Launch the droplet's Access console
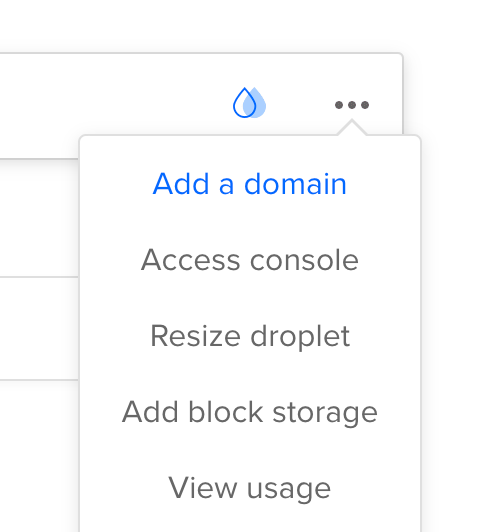Image resolution: width=496 pixels, height=532 pixels. [250, 260]
